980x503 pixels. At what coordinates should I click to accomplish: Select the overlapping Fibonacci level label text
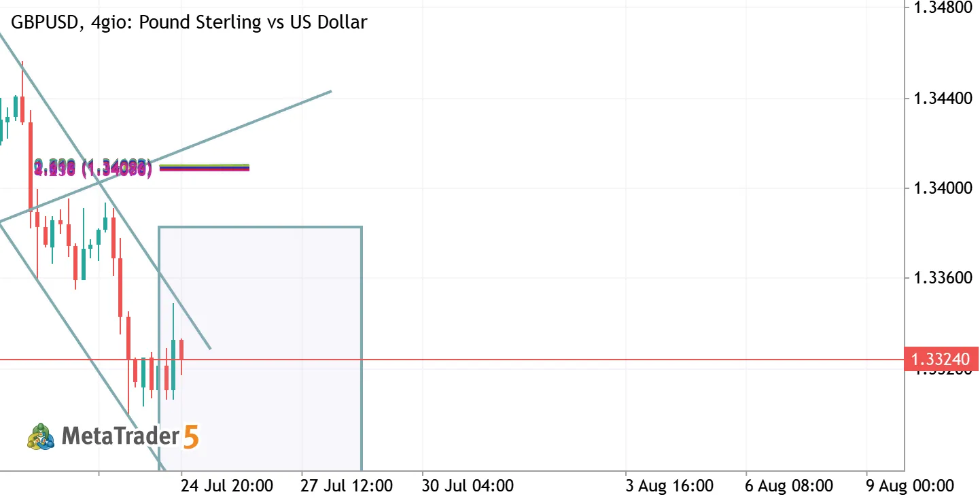[93, 168]
